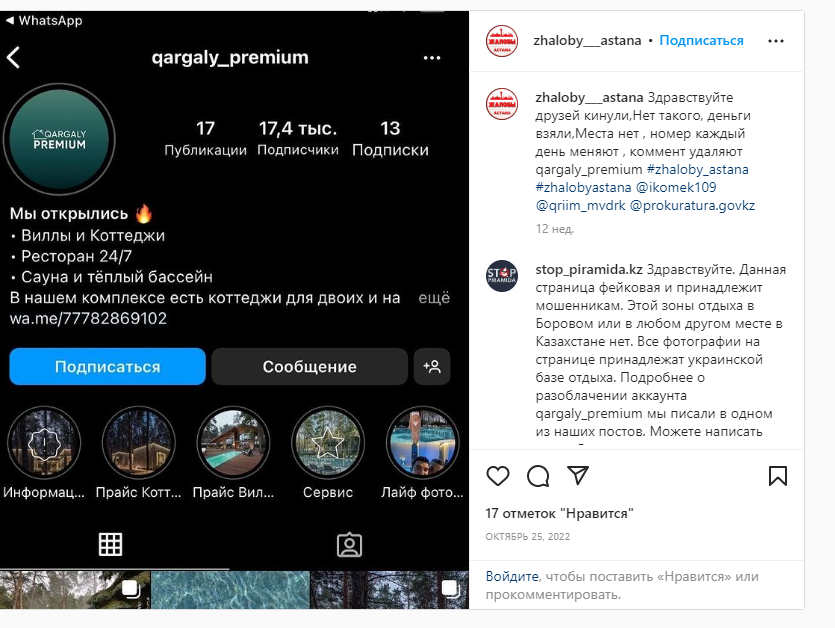Go back using the arrow in qargaly_premium profile
Screen dimensions: 835x628
pos(14,58)
